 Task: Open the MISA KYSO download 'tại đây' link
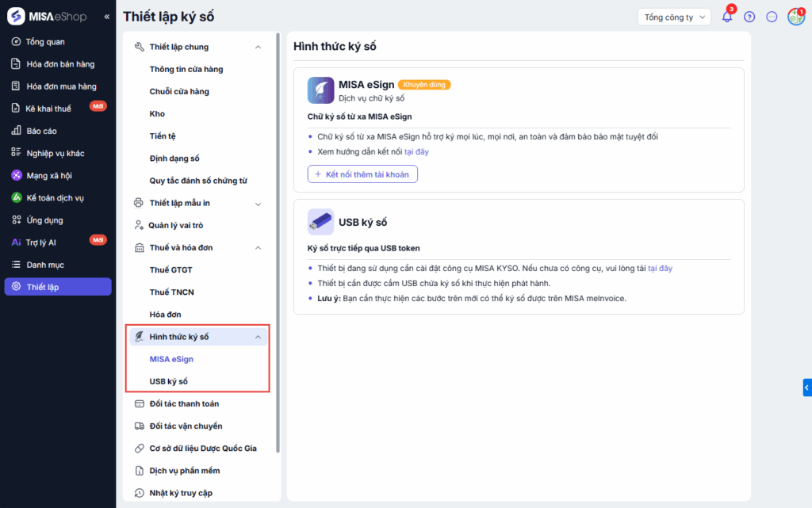pos(660,268)
